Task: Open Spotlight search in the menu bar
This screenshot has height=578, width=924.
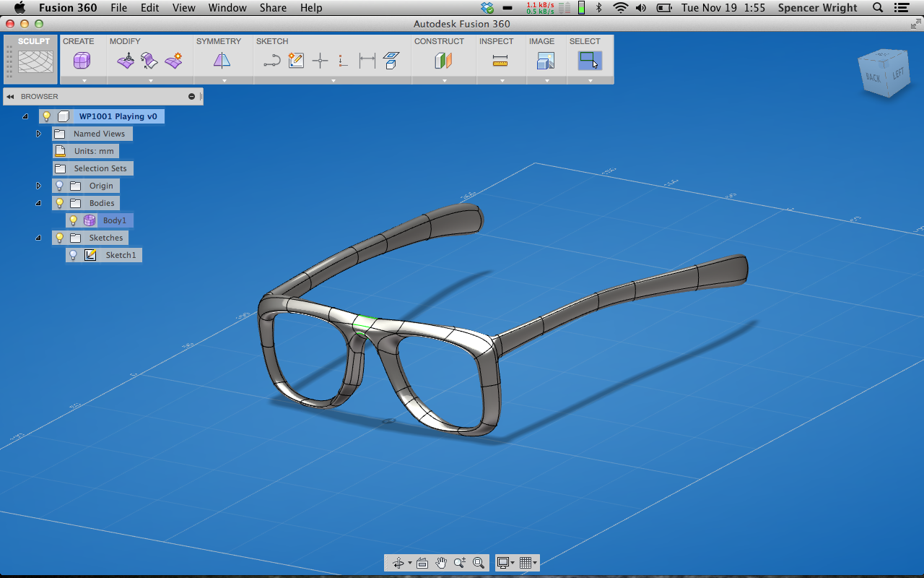Action: 879,8
